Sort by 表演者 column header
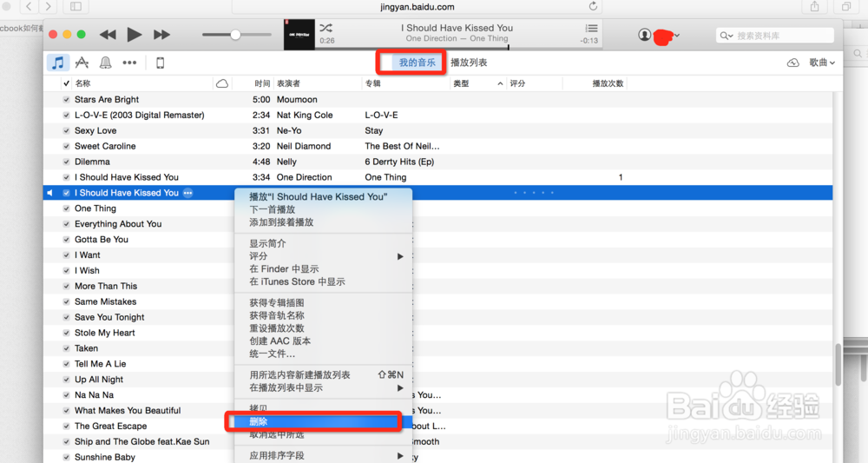Viewport: 868px width, 463px height. point(288,83)
